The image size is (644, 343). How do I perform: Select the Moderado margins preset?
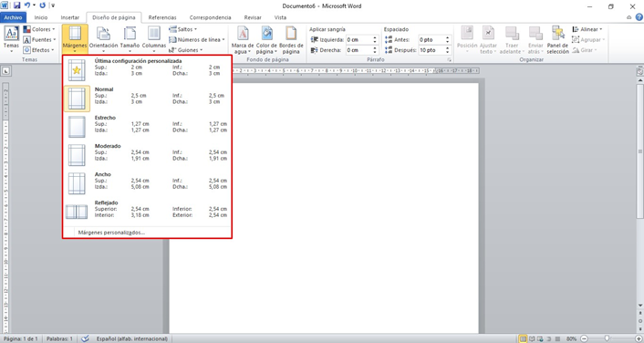coord(147,155)
